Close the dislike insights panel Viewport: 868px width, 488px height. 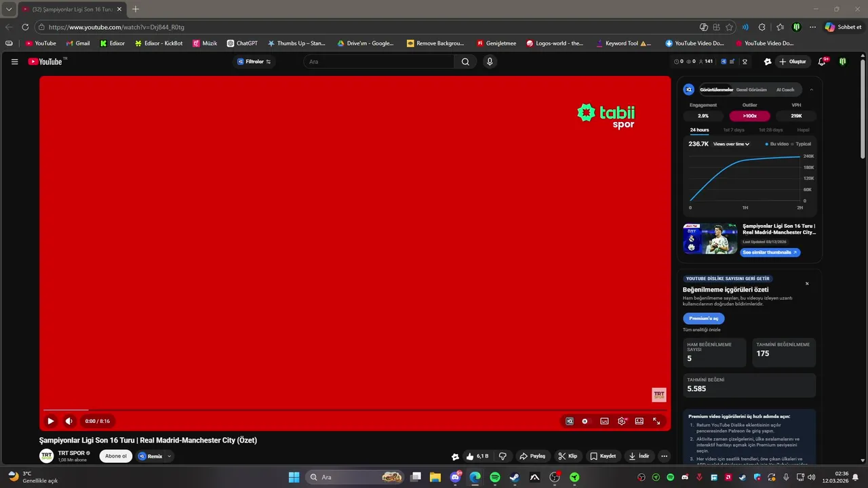[x=807, y=283]
